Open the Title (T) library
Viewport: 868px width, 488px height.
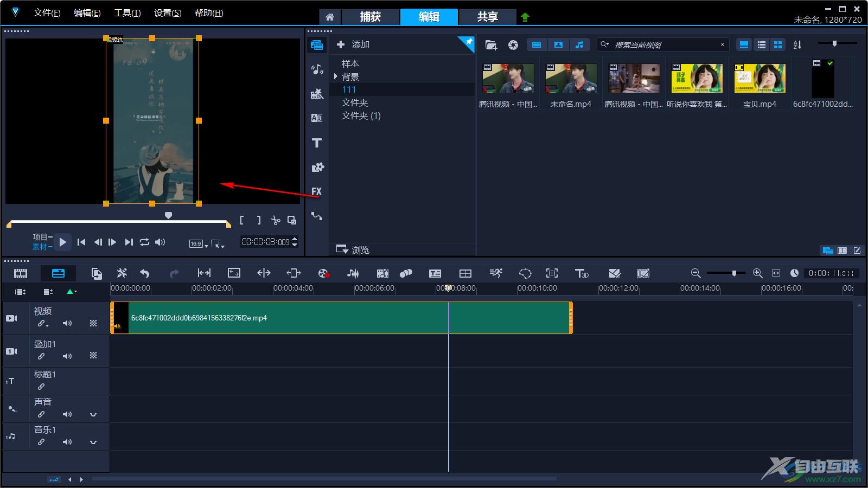click(x=317, y=143)
